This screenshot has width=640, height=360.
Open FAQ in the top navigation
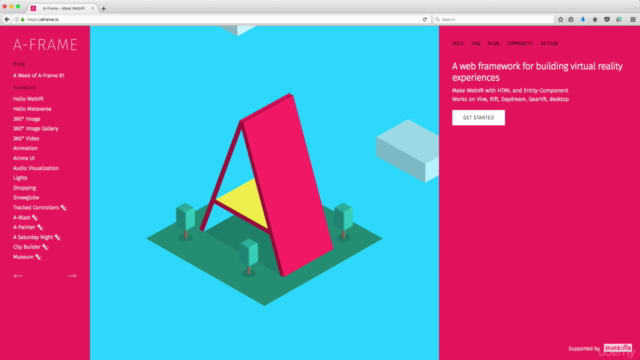pyautogui.click(x=476, y=43)
